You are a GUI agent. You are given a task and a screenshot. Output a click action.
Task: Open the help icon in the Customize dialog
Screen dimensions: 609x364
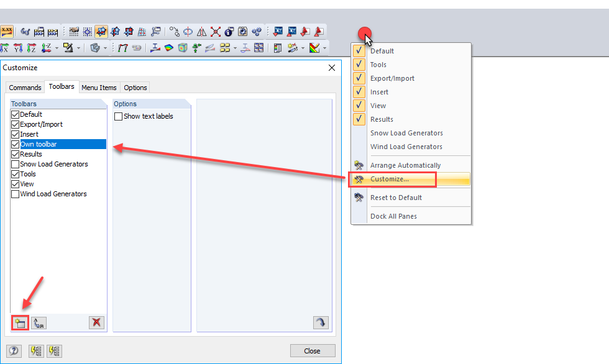click(13, 351)
